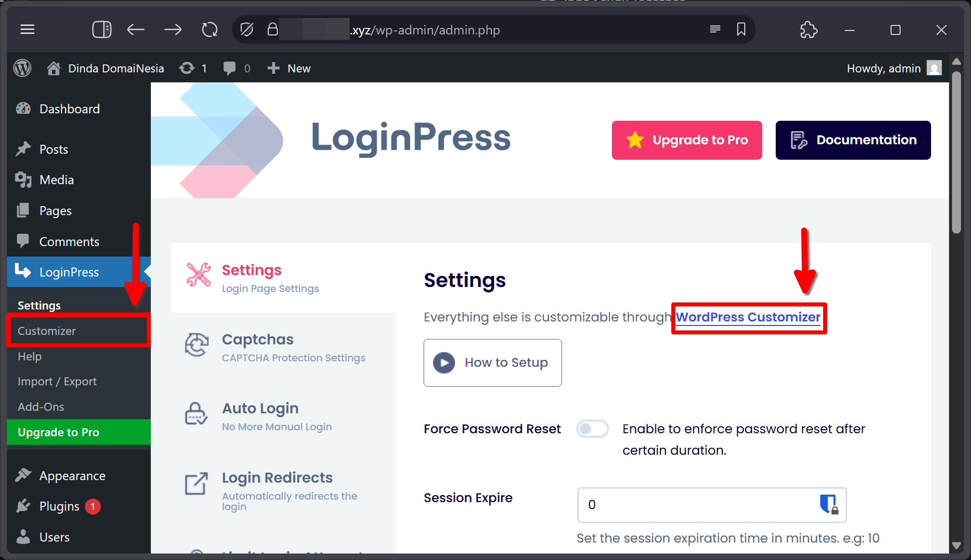Click the WordPress logo in admin bar
This screenshot has height=560, width=971.
coord(22,68)
